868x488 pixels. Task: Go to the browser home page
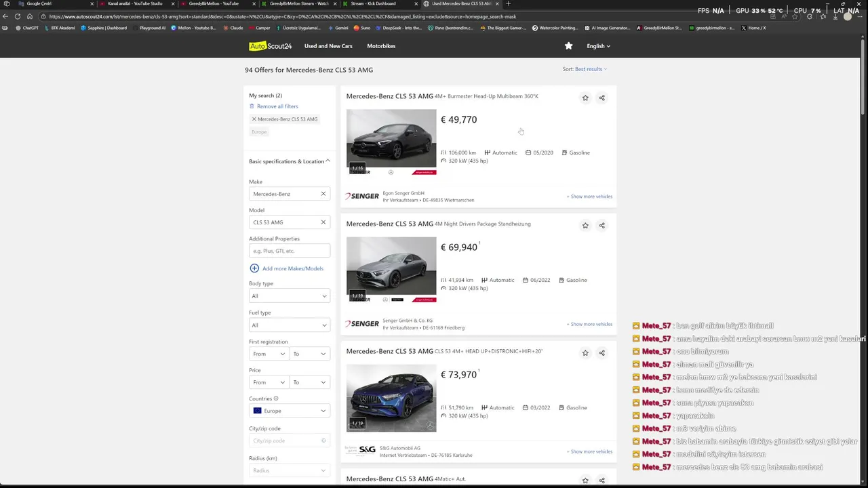pos(29,16)
